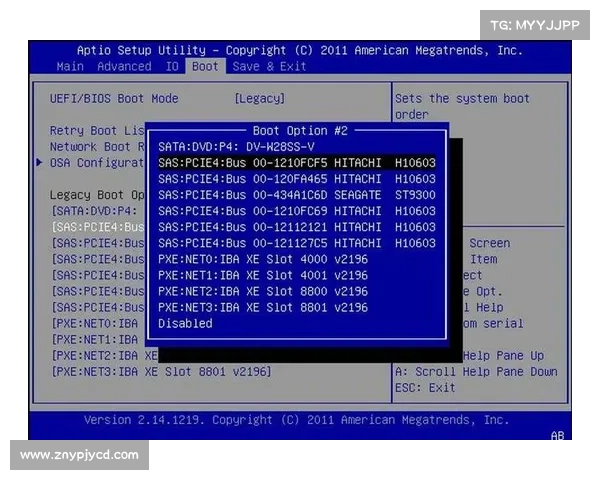Switch to the Advanced tab
The image size is (600, 480).
(x=124, y=67)
